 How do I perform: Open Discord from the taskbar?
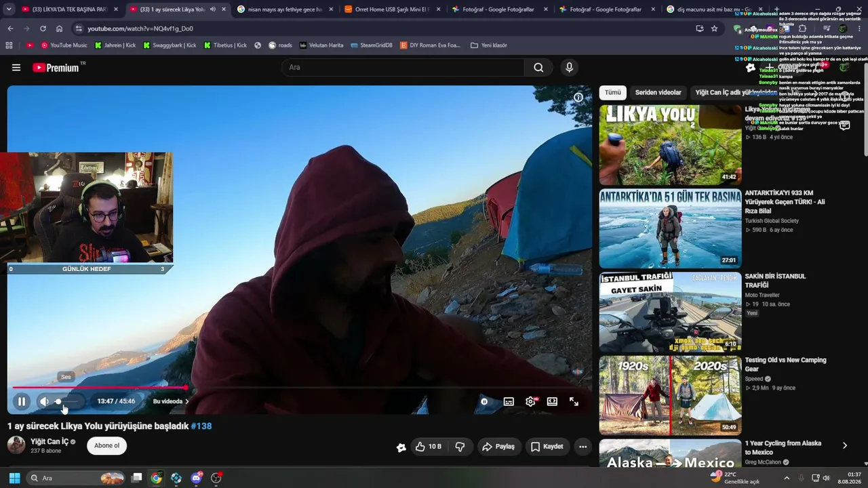click(197, 478)
